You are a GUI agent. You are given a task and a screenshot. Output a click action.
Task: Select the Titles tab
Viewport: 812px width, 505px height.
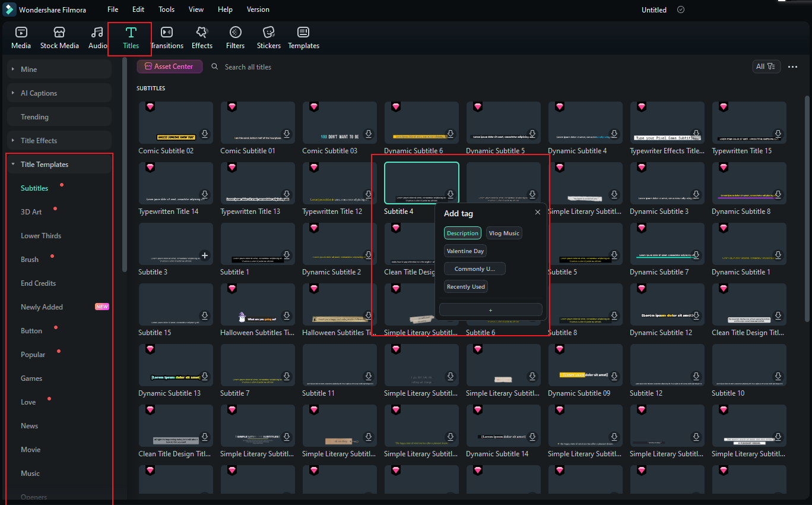click(131, 38)
